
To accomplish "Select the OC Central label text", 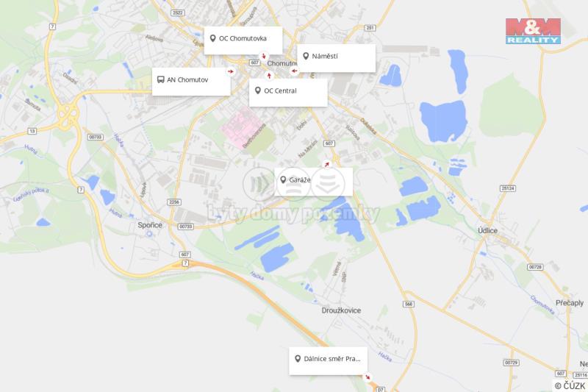I will [x=280, y=90].
